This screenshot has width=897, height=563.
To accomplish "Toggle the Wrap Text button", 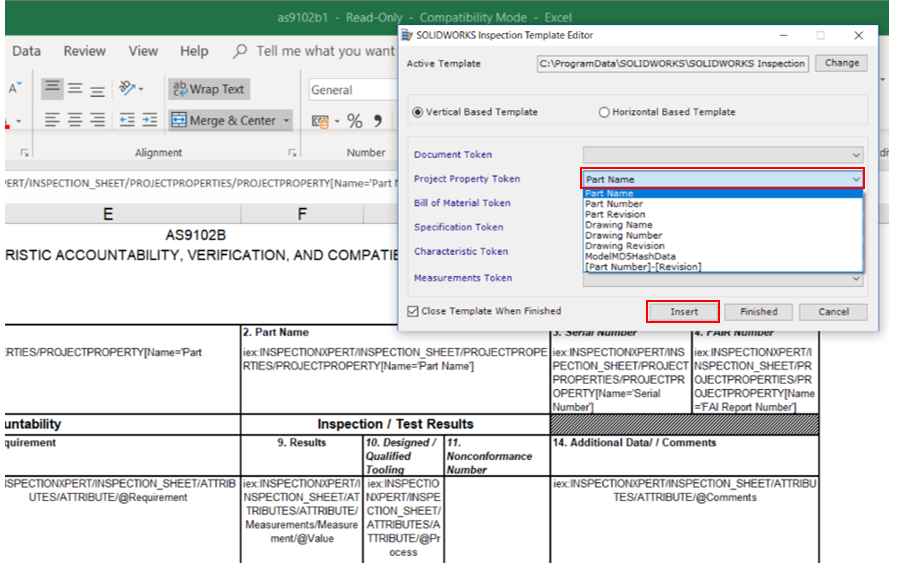I will pyautogui.click(x=209, y=89).
